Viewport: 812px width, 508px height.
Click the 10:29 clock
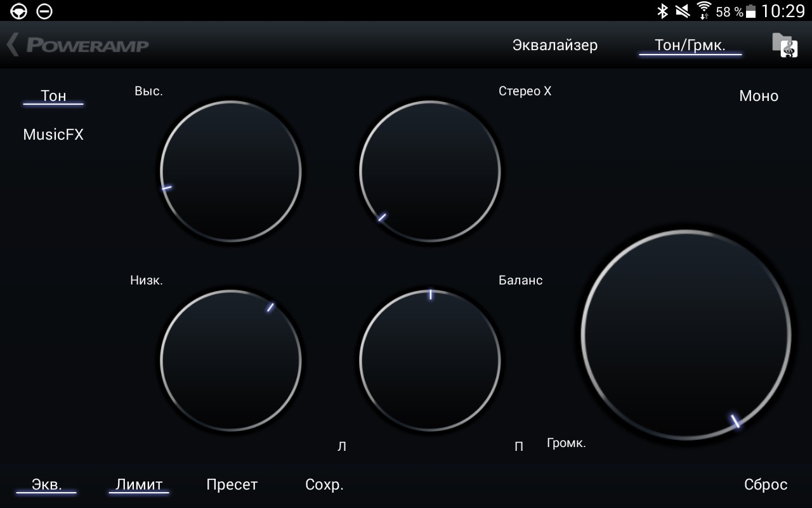click(783, 11)
